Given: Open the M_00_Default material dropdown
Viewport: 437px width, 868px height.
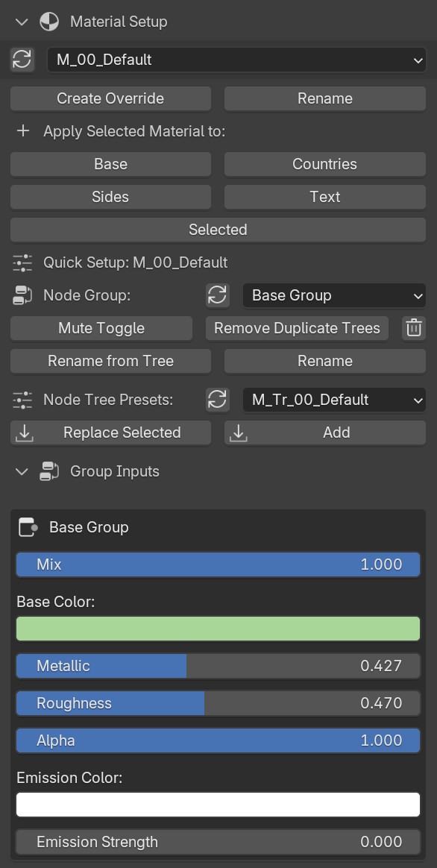Looking at the screenshot, I should click(x=236, y=60).
